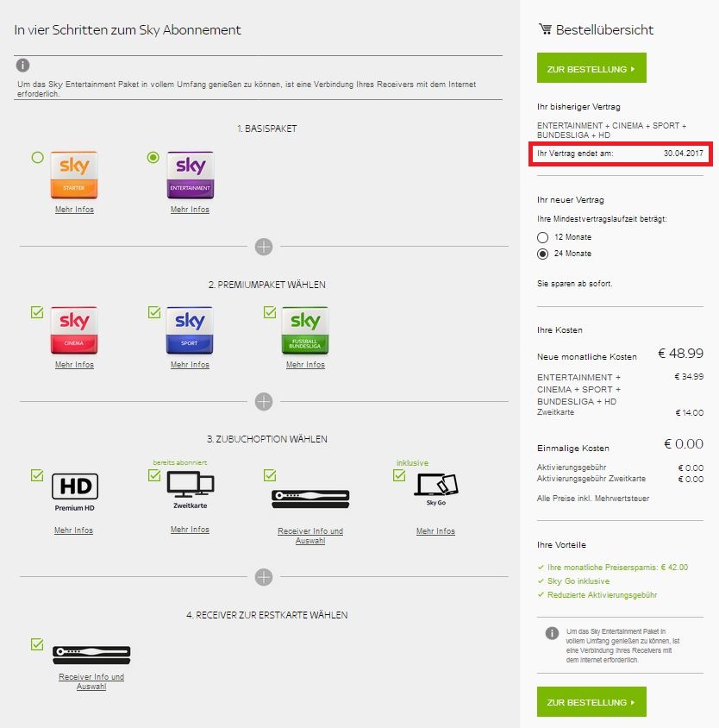This screenshot has height=728, width=719.
Task: Click the Sky Sport package logo
Action: point(190,330)
